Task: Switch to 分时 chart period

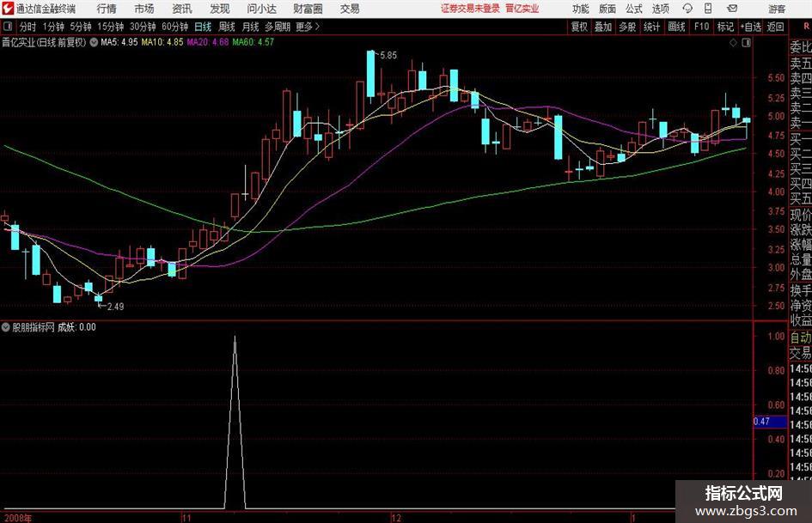Action: click(x=28, y=27)
